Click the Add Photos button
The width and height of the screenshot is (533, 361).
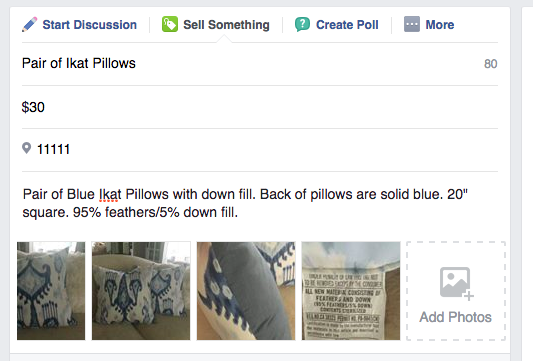[456, 291]
